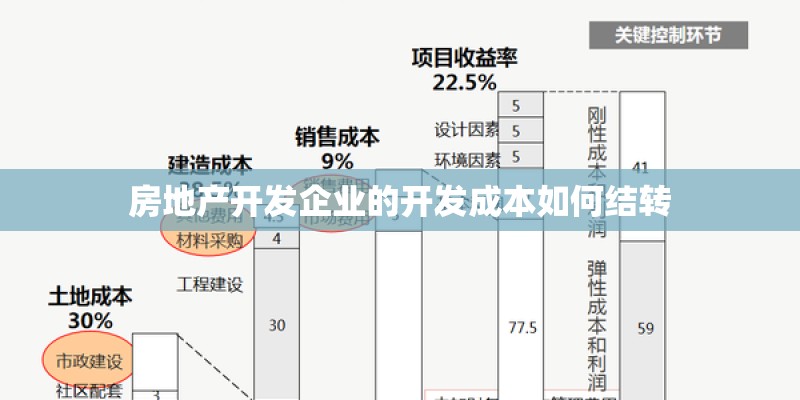Click the vertical 刚性成本和利润 label
This screenshot has height=400, width=800.
(x=597, y=172)
